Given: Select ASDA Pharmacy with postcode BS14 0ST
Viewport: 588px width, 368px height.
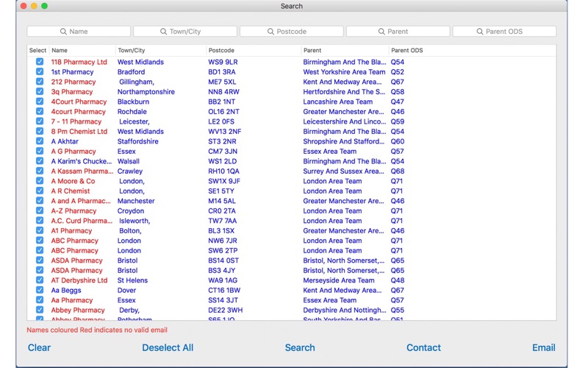Looking at the screenshot, I should click(x=77, y=261).
